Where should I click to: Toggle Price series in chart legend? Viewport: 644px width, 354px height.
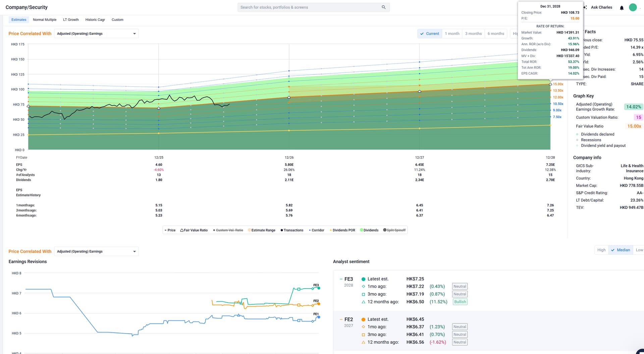pos(170,230)
